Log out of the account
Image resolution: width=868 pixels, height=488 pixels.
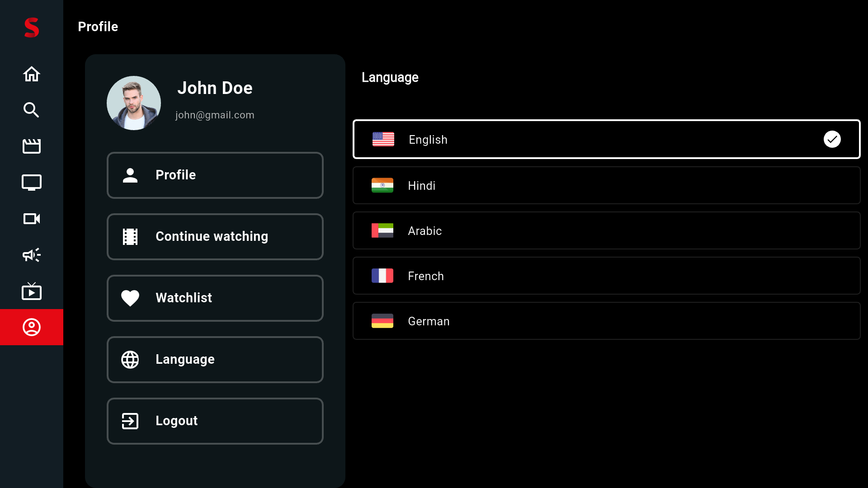pos(215,421)
